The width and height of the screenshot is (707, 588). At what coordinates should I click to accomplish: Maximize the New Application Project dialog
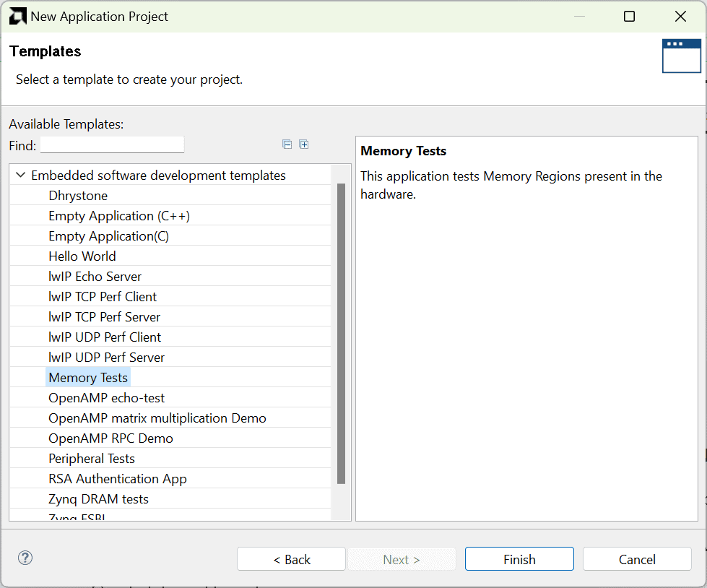pyautogui.click(x=629, y=16)
